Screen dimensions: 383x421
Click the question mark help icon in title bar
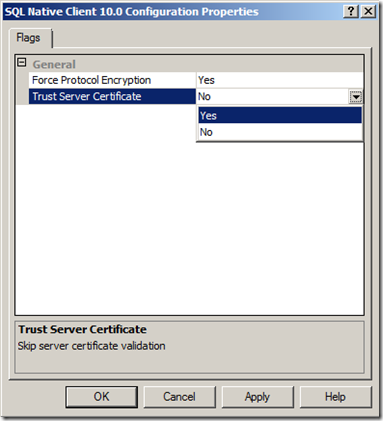coord(351,12)
